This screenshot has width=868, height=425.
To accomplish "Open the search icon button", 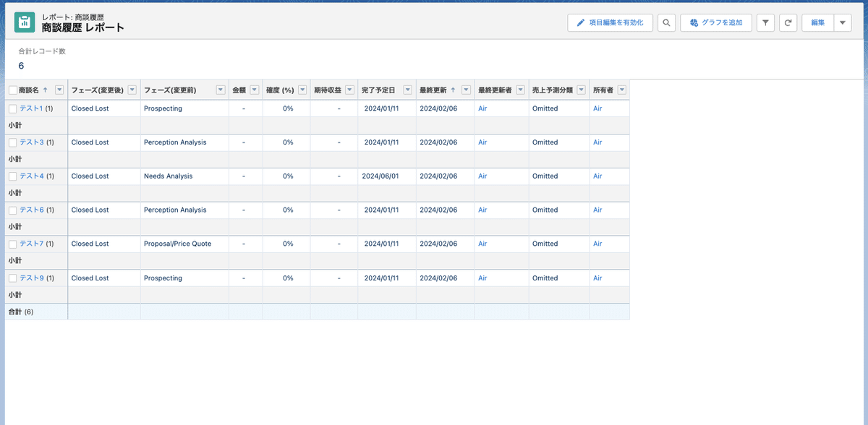I will pyautogui.click(x=667, y=23).
